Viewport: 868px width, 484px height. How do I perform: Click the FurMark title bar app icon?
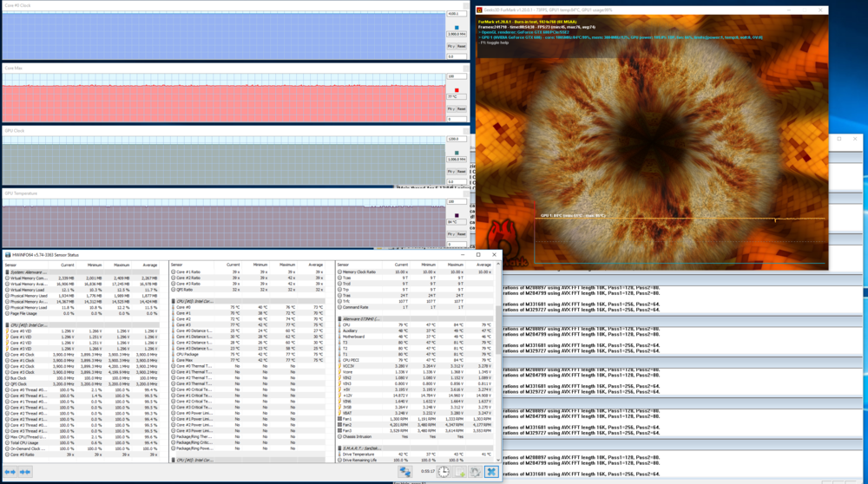point(480,10)
